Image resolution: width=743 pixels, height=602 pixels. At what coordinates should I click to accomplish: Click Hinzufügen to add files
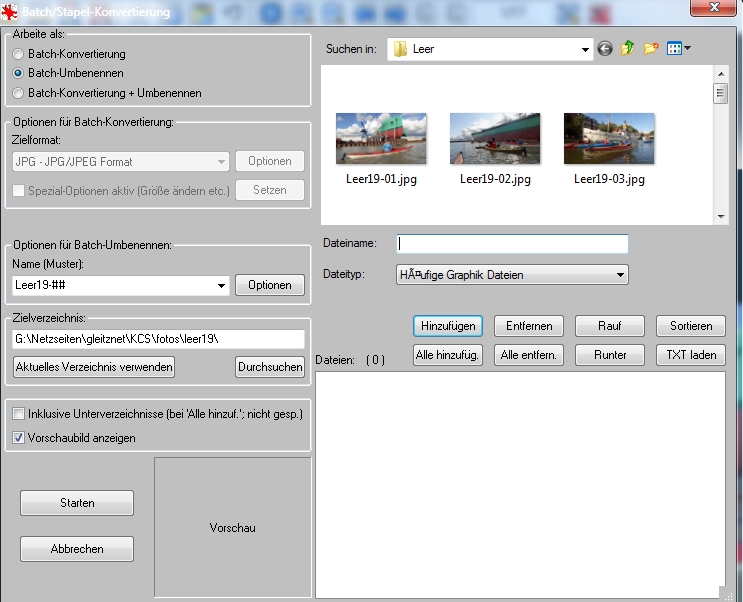[x=448, y=326]
